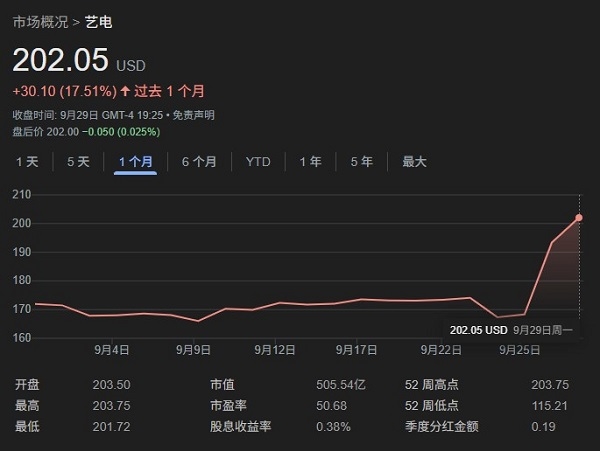Click the 艺电 breadcrumb title
Viewport: 600px width, 451px height.
pyautogui.click(x=98, y=21)
